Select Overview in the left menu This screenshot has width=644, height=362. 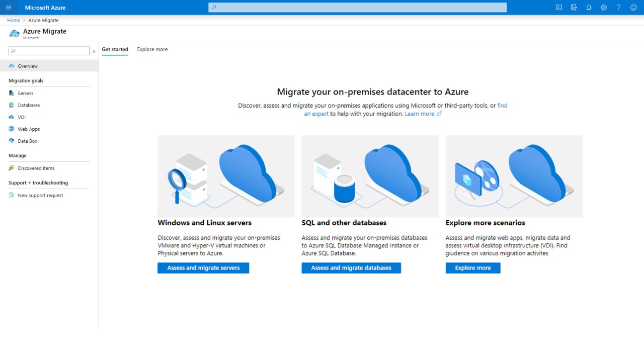[x=49, y=66]
